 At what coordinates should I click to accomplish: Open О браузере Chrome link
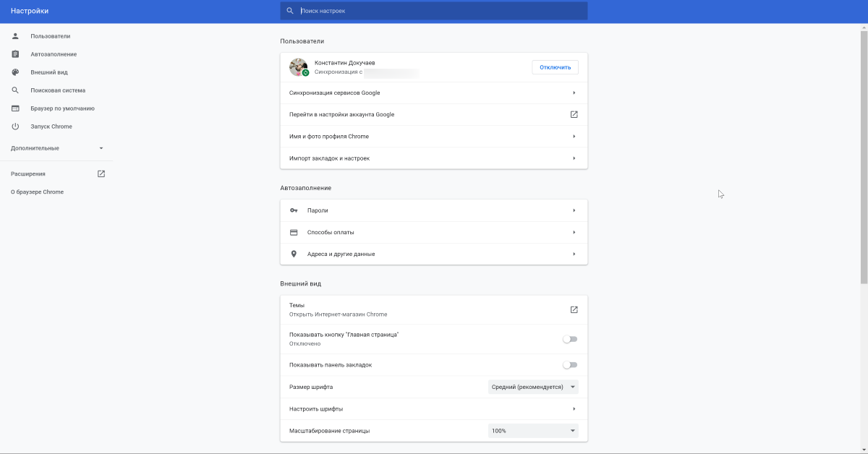pyautogui.click(x=37, y=192)
